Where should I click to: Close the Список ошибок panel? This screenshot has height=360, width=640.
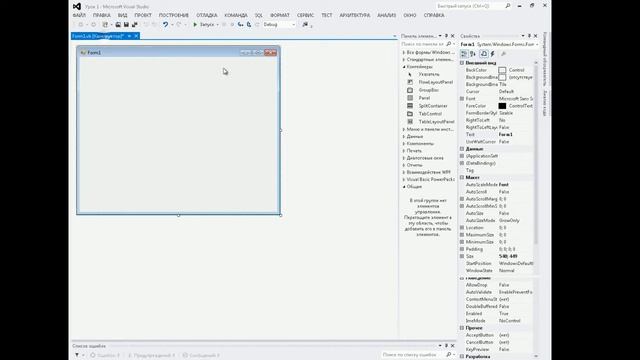click(453, 346)
